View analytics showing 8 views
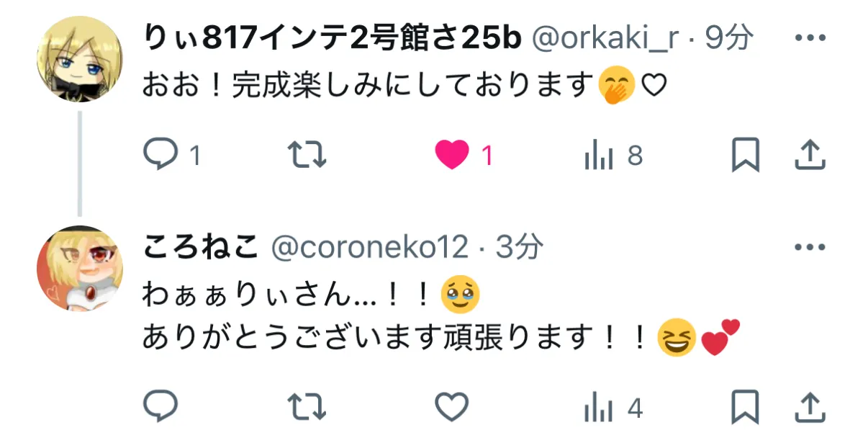 613,155
